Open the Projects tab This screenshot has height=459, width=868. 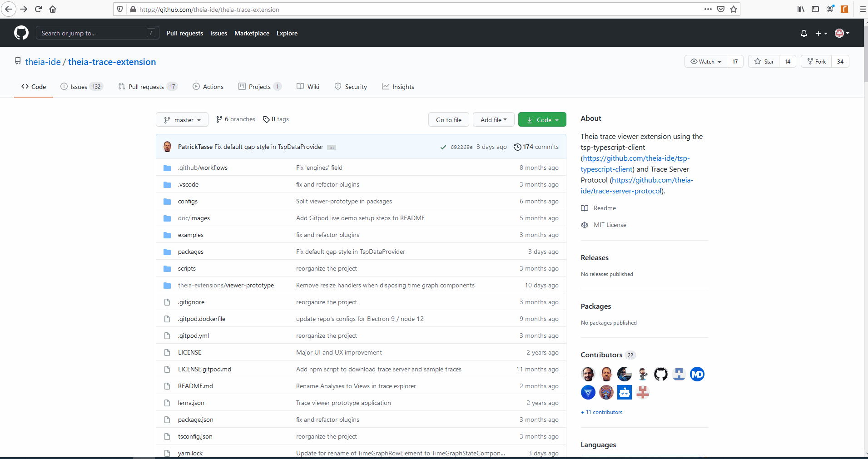tap(260, 87)
